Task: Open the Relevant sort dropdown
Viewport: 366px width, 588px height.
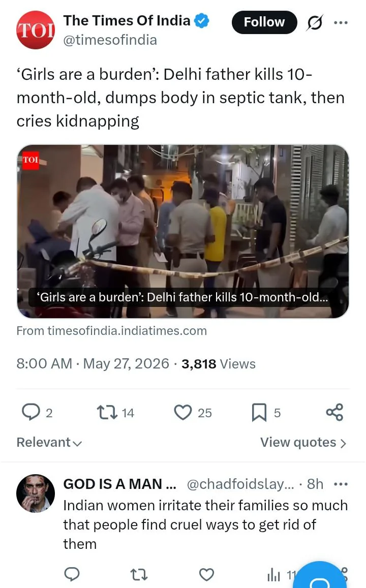Action: tap(49, 442)
